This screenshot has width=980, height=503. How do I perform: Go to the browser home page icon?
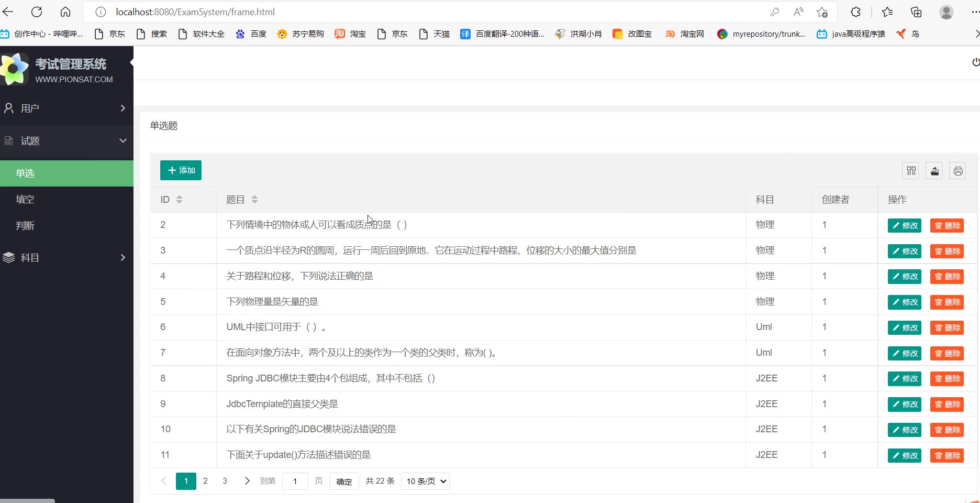click(65, 12)
